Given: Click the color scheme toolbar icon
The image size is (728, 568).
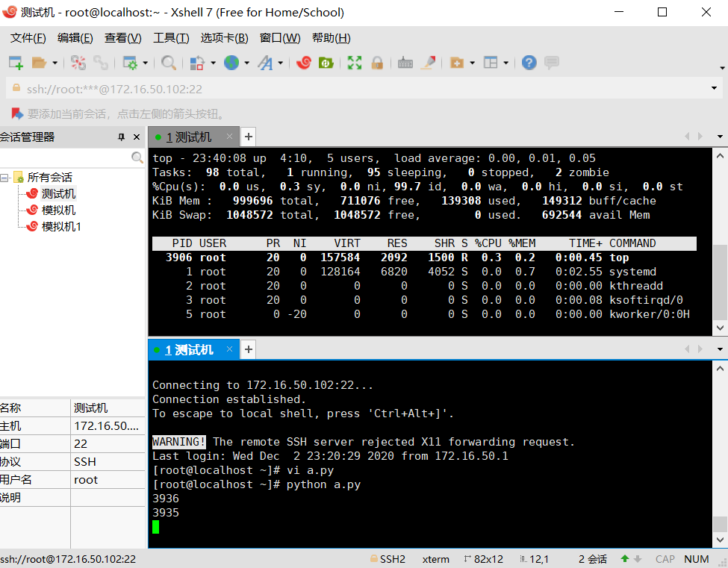Looking at the screenshot, I should 197,63.
